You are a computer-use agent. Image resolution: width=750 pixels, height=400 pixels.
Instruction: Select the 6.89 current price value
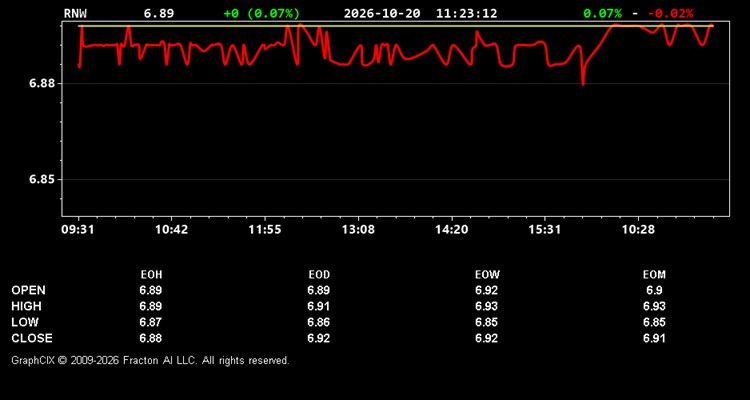click(159, 13)
